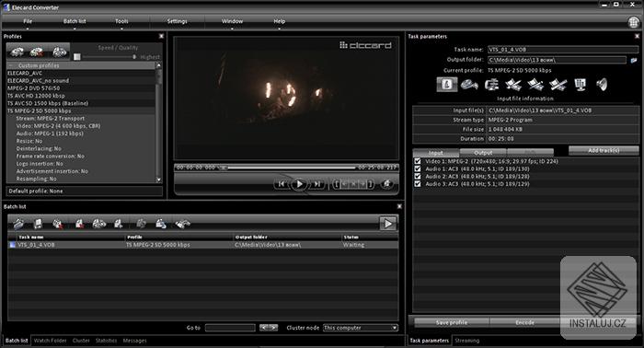This screenshot has height=348, width=644.
Task: Open the Tools menu
Action: pos(121,21)
